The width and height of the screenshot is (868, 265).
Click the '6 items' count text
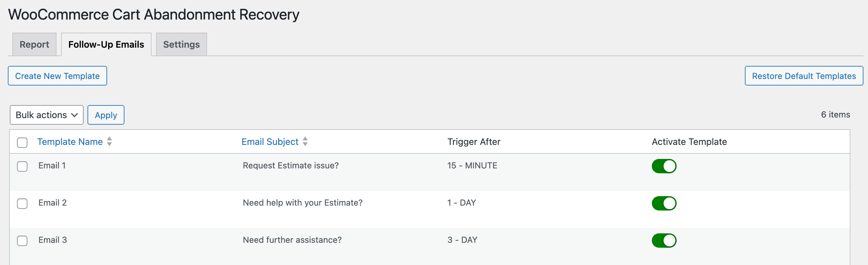(x=835, y=115)
